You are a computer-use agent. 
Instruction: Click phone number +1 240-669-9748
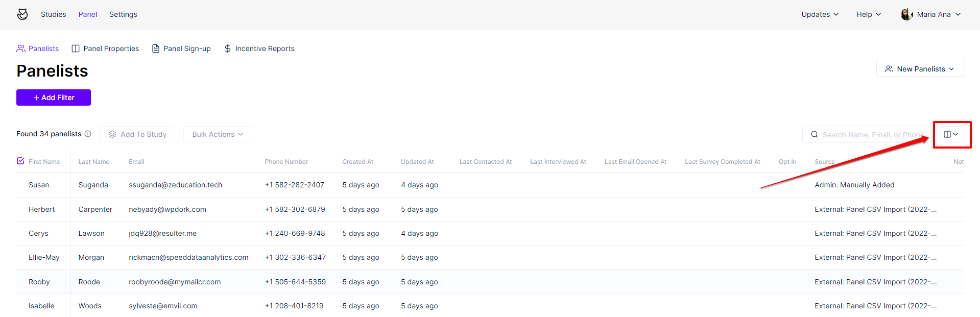[295, 233]
